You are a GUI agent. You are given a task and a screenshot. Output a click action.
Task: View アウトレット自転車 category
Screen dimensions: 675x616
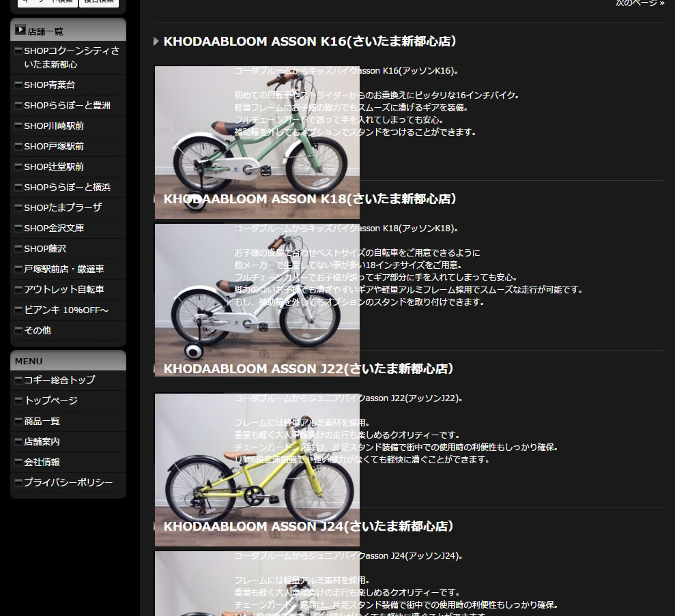coord(63,289)
